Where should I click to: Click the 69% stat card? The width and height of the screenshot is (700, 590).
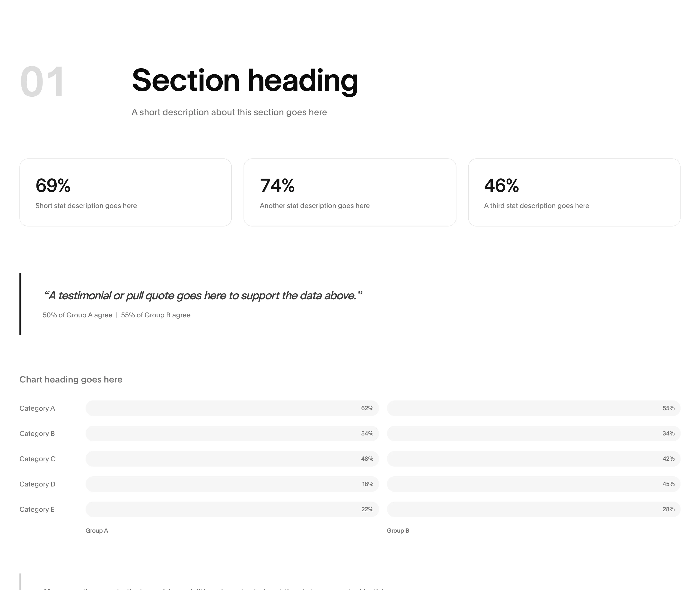click(x=125, y=192)
